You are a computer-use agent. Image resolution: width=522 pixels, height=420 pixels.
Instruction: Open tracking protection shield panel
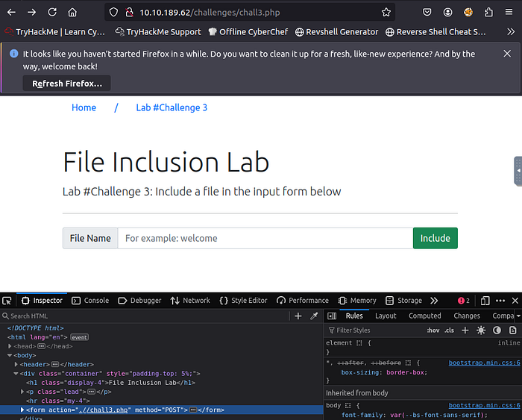113,13
